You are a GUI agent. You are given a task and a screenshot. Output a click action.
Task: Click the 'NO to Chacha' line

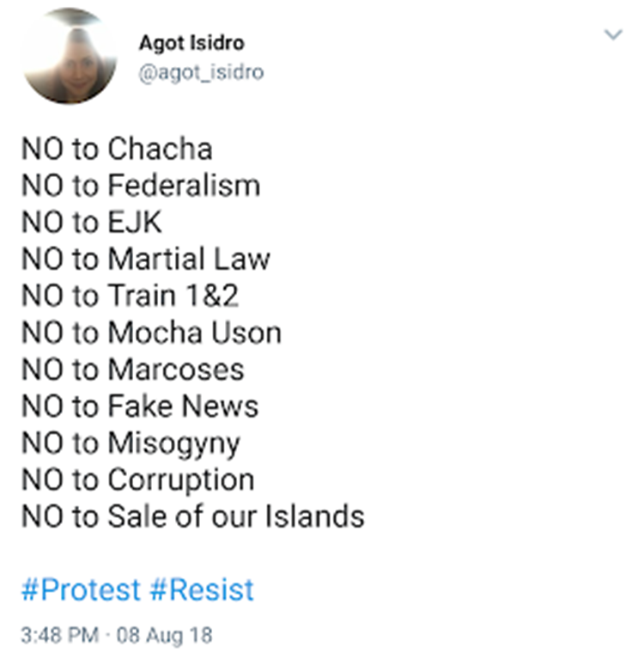[x=116, y=149]
